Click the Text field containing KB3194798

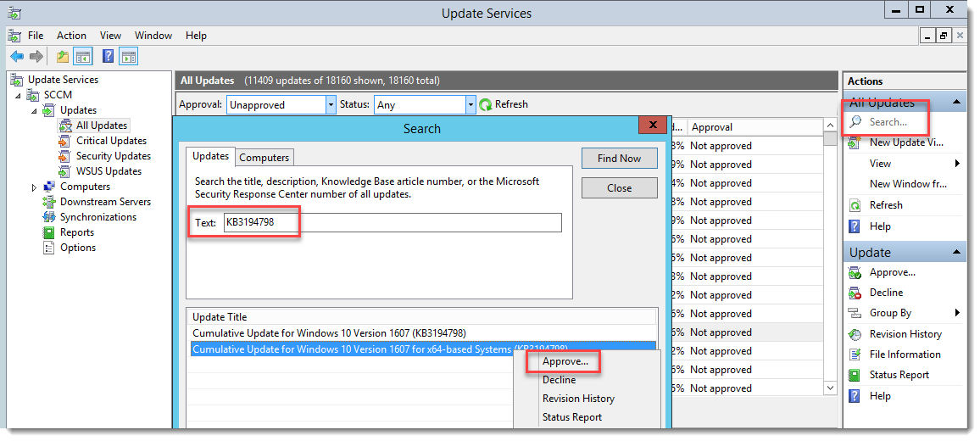(x=391, y=222)
